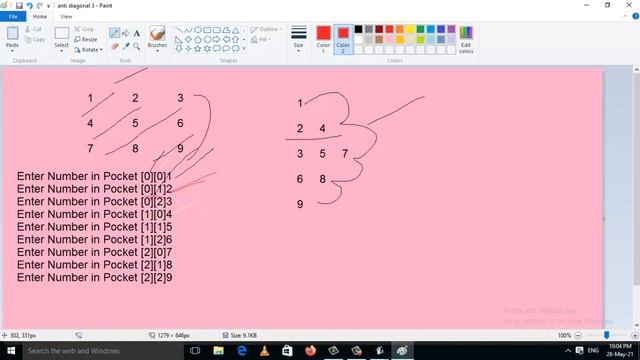Click the Paste clipboard icon
The height and width of the screenshot is (360, 640).
click(12, 33)
